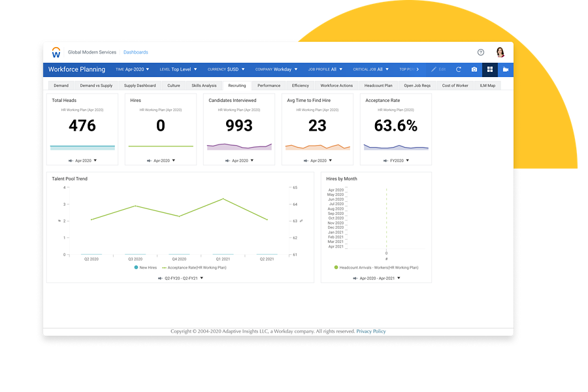Screen dimensions: 588x392
Task: Click the refresh dashboard icon
Action: point(459,69)
